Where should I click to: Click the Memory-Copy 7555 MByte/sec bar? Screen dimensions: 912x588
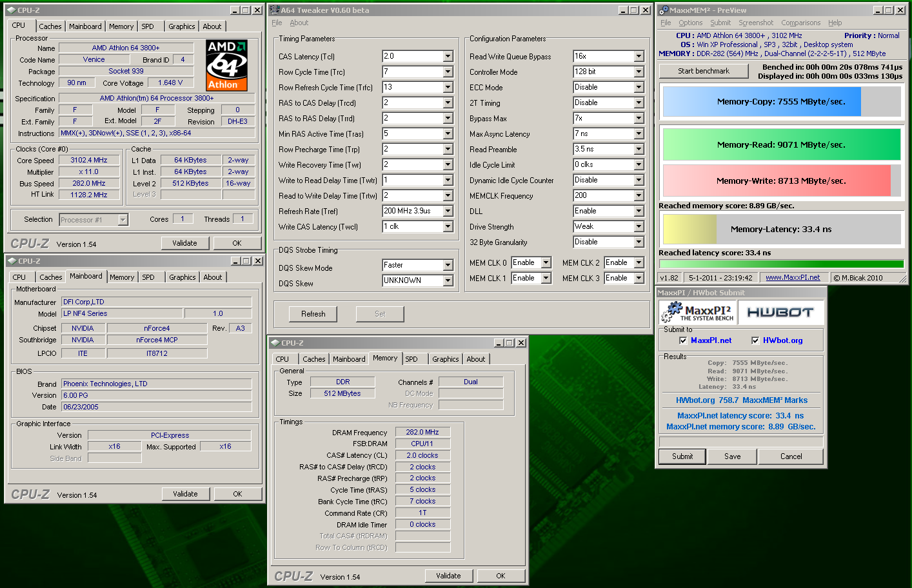782,101
